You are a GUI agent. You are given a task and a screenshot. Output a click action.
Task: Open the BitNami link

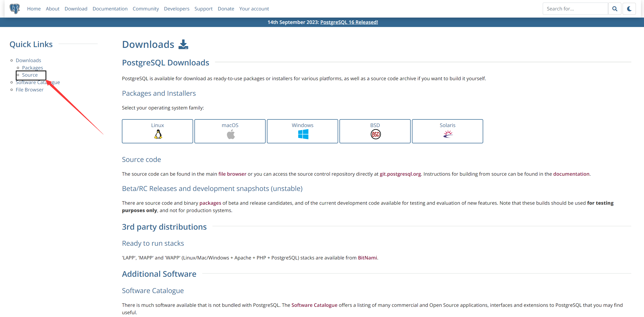[x=367, y=258]
